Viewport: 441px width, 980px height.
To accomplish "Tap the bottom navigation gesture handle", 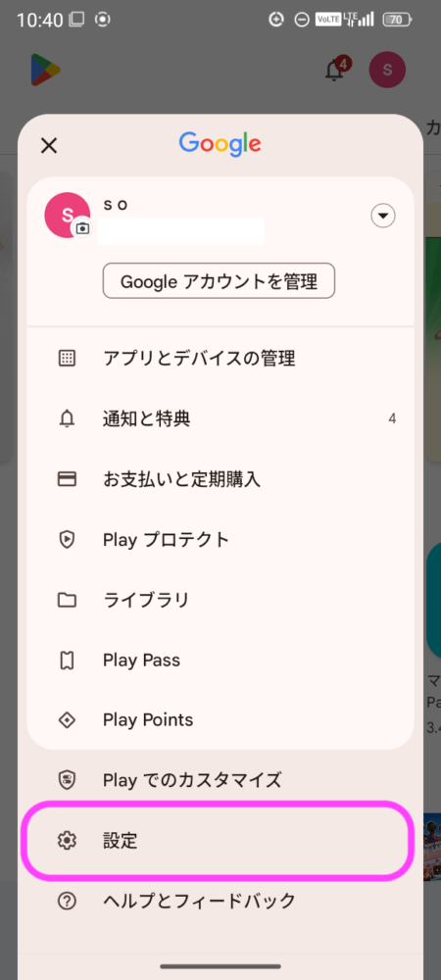I will 220,966.
